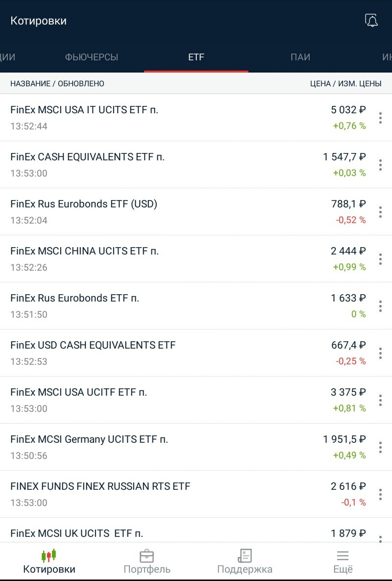Open FinEx MSCI USA UCITF ETF quote

(x=196, y=400)
